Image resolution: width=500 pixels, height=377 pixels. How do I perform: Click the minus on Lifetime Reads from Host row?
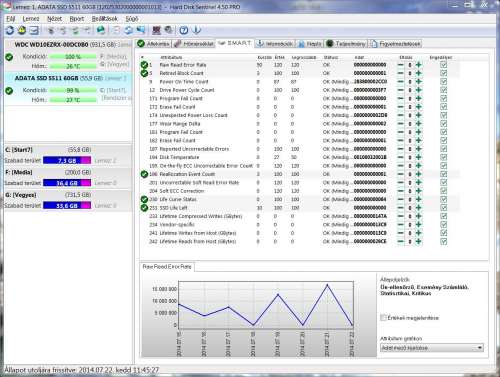click(x=401, y=241)
